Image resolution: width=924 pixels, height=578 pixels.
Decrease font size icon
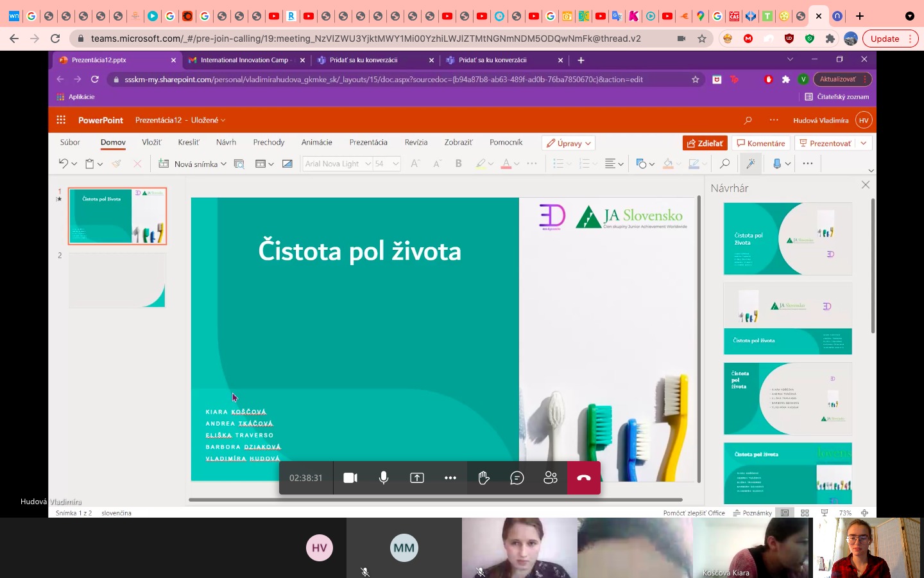tap(437, 164)
